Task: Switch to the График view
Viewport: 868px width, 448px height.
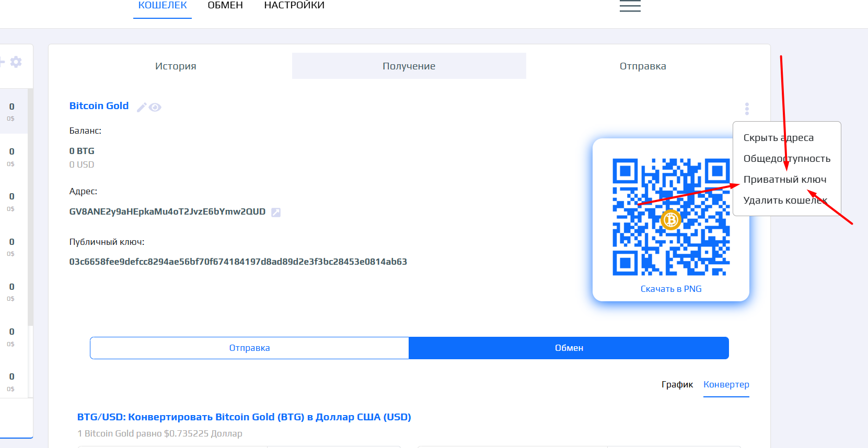Action: click(677, 384)
